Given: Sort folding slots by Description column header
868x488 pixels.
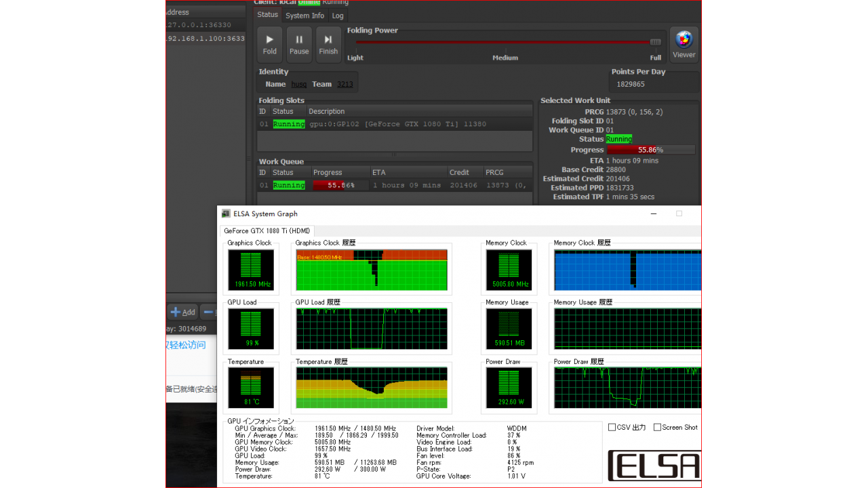Looking at the screenshot, I should click(x=419, y=111).
